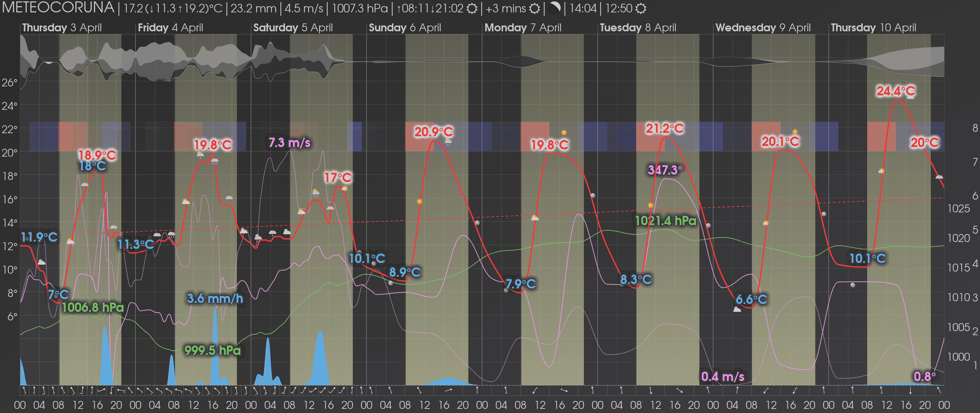Click the sun icon after sunset time 21:02
Viewport: 980px width, 413px height.
(472, 8)
